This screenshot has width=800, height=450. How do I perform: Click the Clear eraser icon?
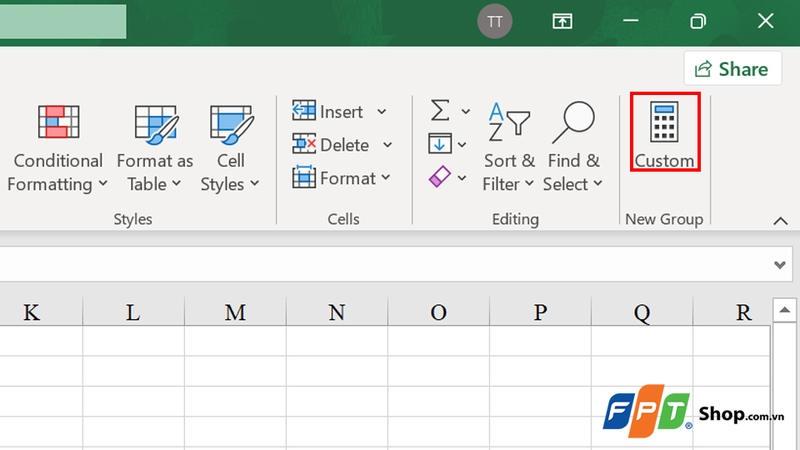(440, 177)
